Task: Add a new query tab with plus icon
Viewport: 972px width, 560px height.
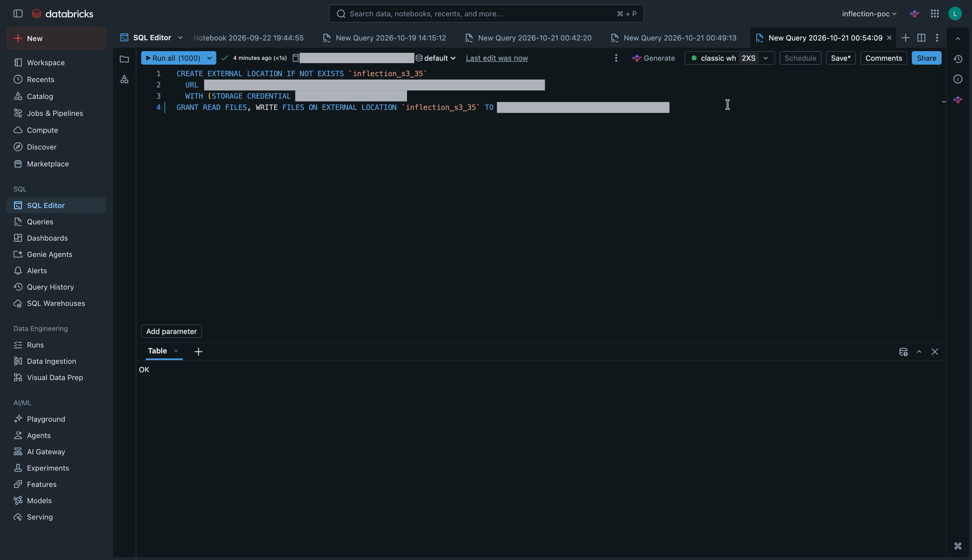Action: pos(905,38)
